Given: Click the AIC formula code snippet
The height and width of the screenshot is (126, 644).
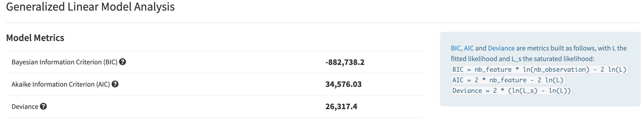Looking at the screenshot, I should coord(508,80).
